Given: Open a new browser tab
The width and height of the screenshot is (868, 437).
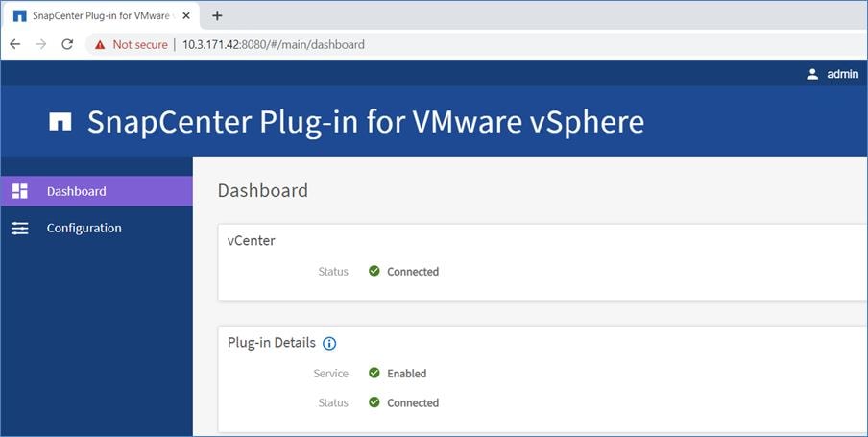Looking at the screenshot, I should 217,15.
